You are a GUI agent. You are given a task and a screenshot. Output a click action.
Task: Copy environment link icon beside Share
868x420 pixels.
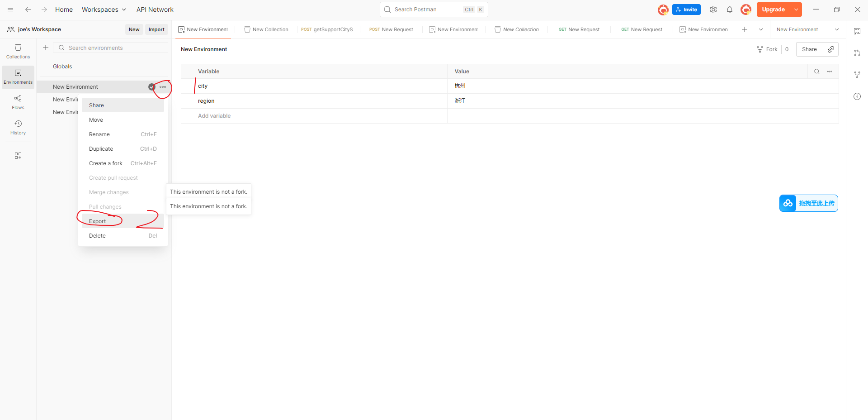831,49
